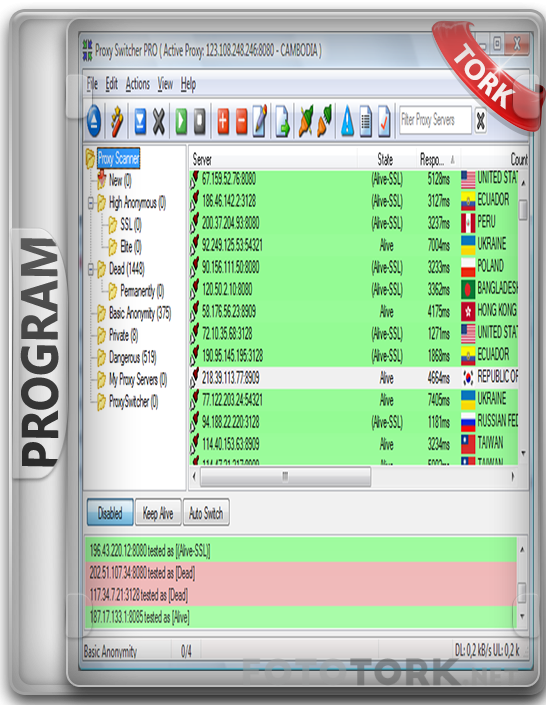
Task: Click the red minus remove proxy icon
Action: click(x=242, y=120)
